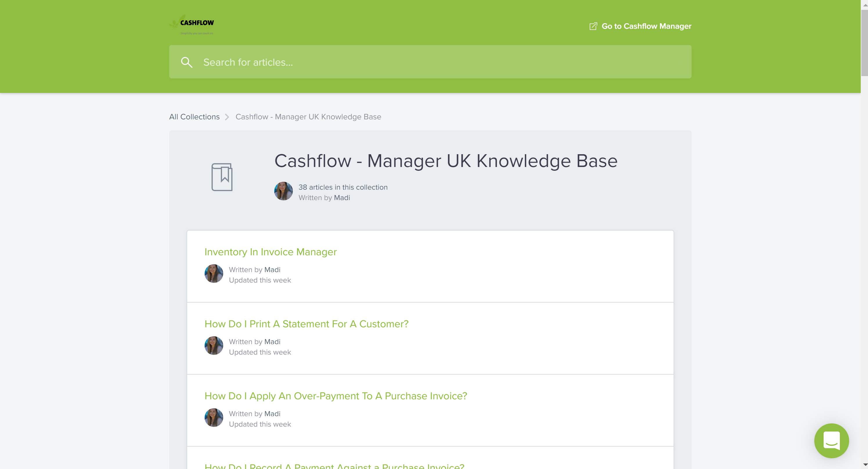Click the magnifying glass search icon

coord(187,62)
